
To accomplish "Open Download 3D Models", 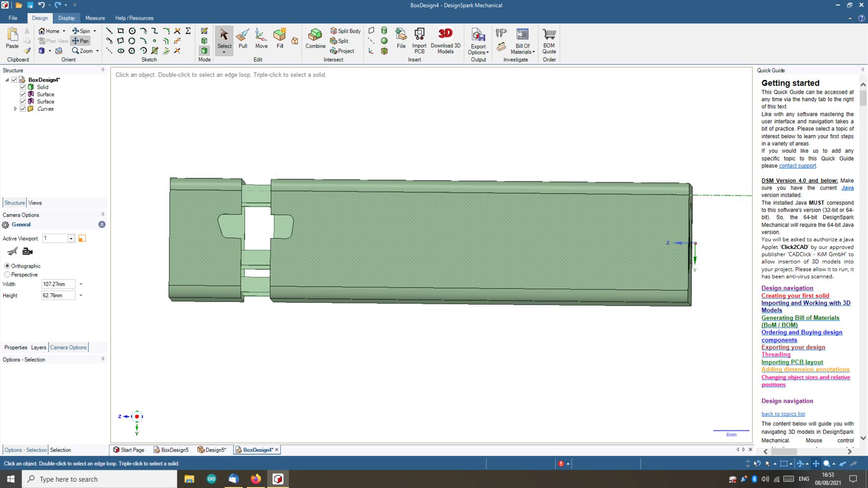I will 445,41.
